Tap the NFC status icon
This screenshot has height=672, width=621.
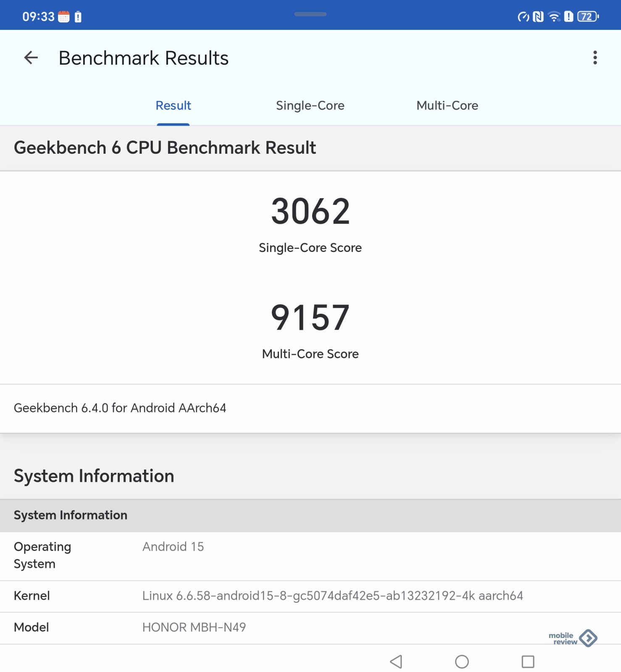click(538, 17)
